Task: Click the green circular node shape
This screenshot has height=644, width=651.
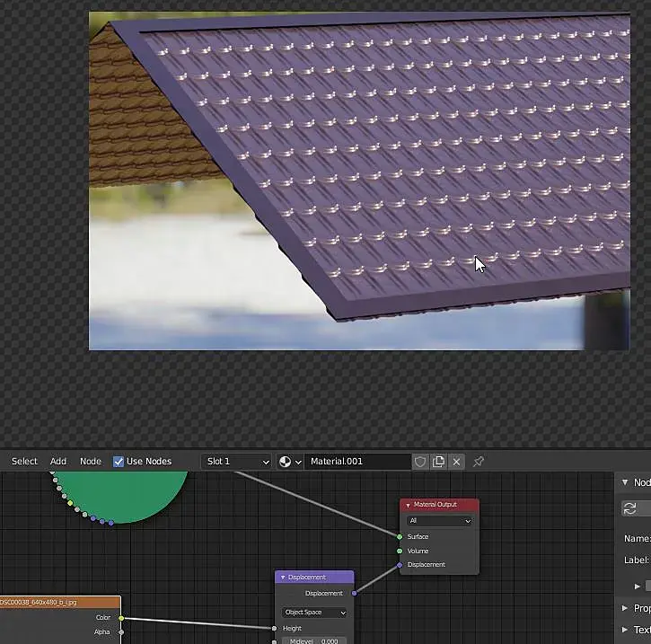Action: (120, 496)
